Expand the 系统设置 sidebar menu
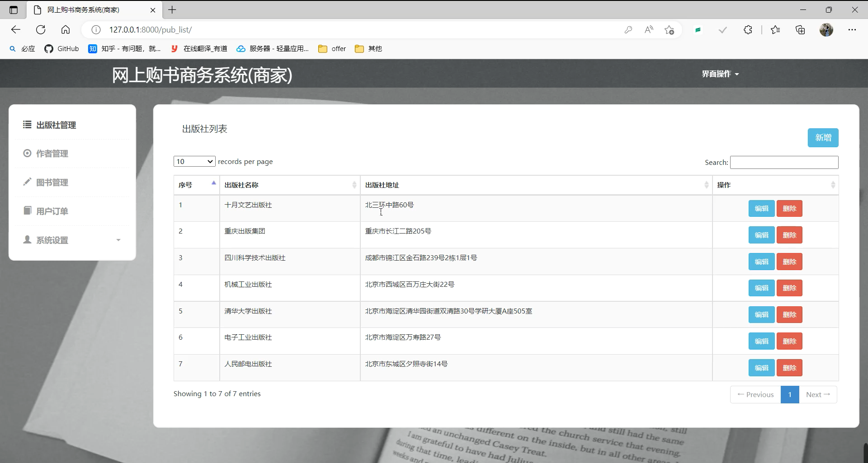 (72, 240)
